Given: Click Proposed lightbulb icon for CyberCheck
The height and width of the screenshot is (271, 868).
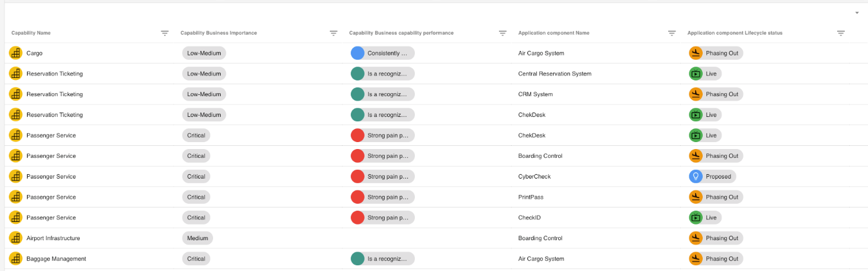Looking at the screenshot, I should (695, 177).
